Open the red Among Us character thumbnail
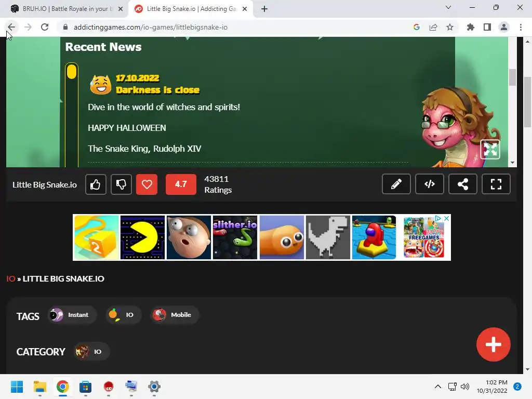This screenshot has width=532, height=399. (x=374, y=237)
